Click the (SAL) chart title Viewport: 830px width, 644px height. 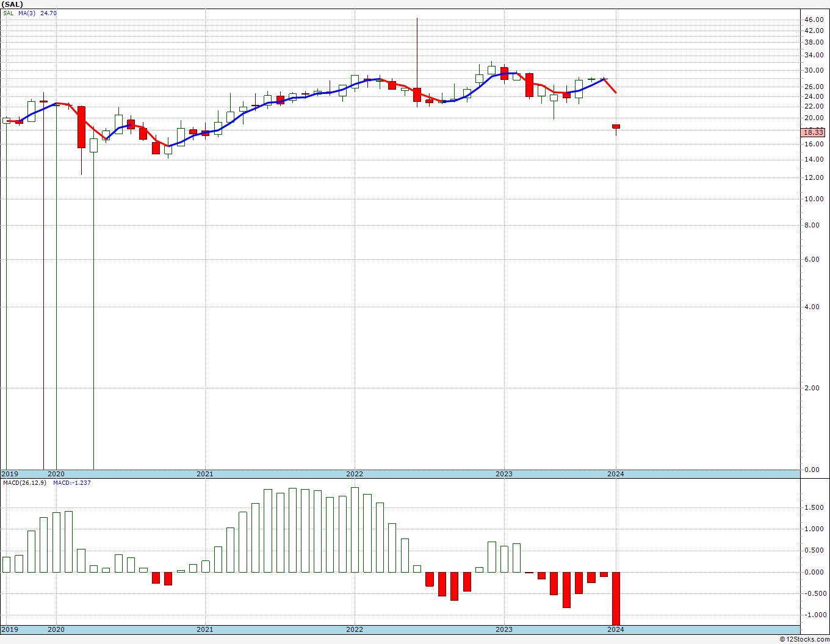[x=13, y=4]
